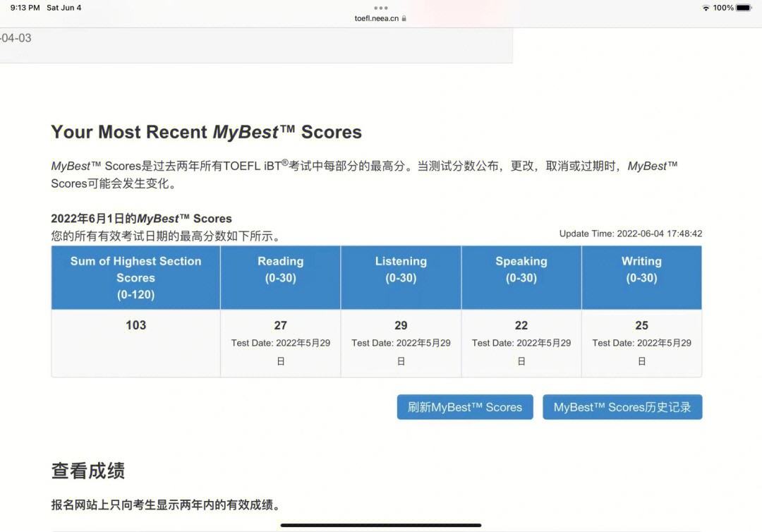The height and width of the screenshot is (532, 762).
Task: Click the Test Date under Reading score
Action: point(280,352)
